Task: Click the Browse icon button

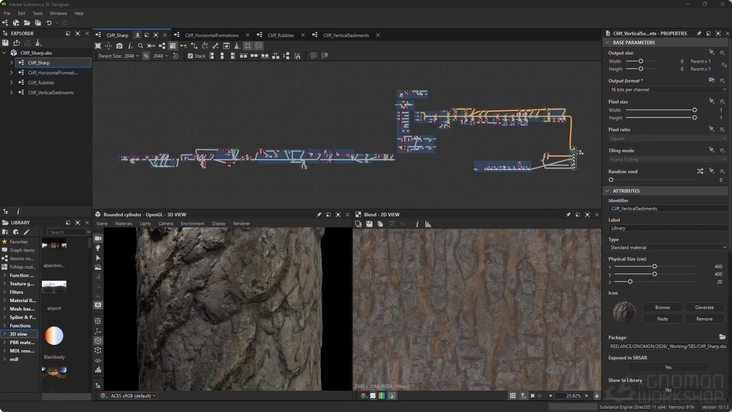Action: (662, 307)
